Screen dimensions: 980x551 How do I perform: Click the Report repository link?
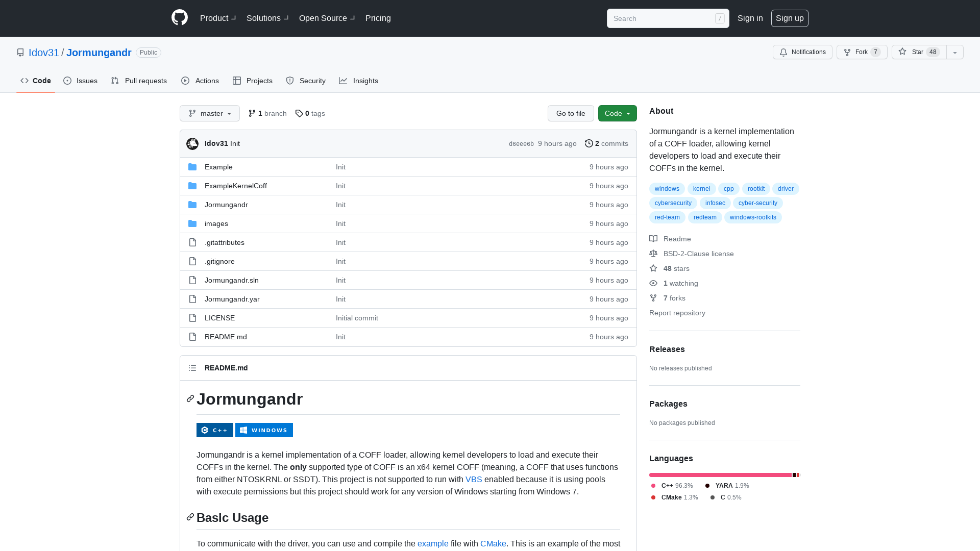coord(677,313)
